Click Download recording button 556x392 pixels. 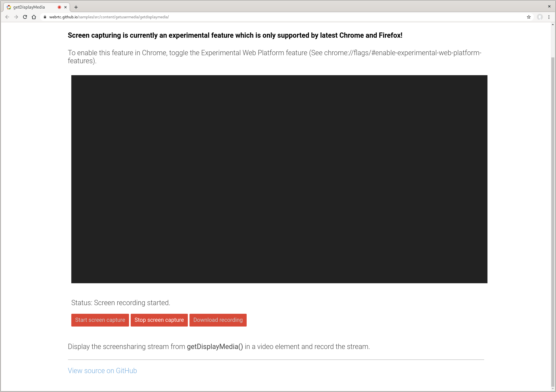click(x=218, y=320)
